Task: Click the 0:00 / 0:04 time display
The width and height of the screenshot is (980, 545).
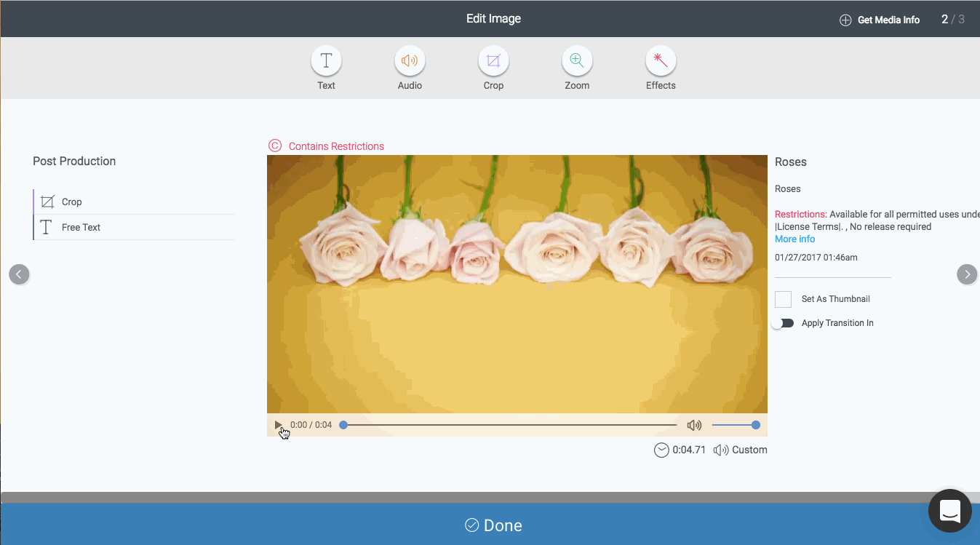Action: coord(311,425)
